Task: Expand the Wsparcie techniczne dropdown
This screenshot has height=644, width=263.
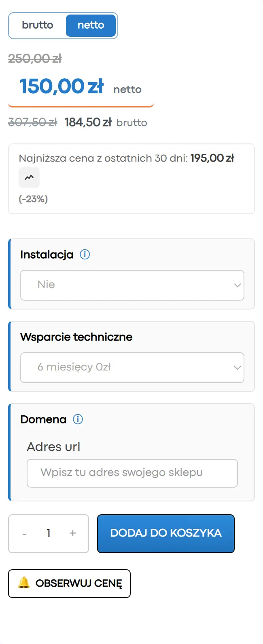Action: point(132,368)
